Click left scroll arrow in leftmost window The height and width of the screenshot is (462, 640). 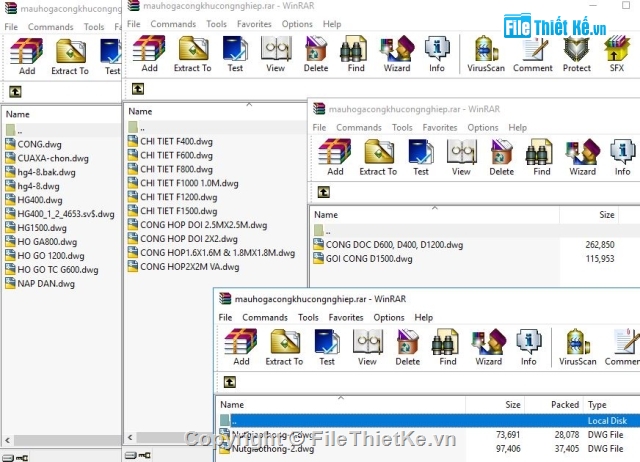pyautogui.click(x=8, y=440)
